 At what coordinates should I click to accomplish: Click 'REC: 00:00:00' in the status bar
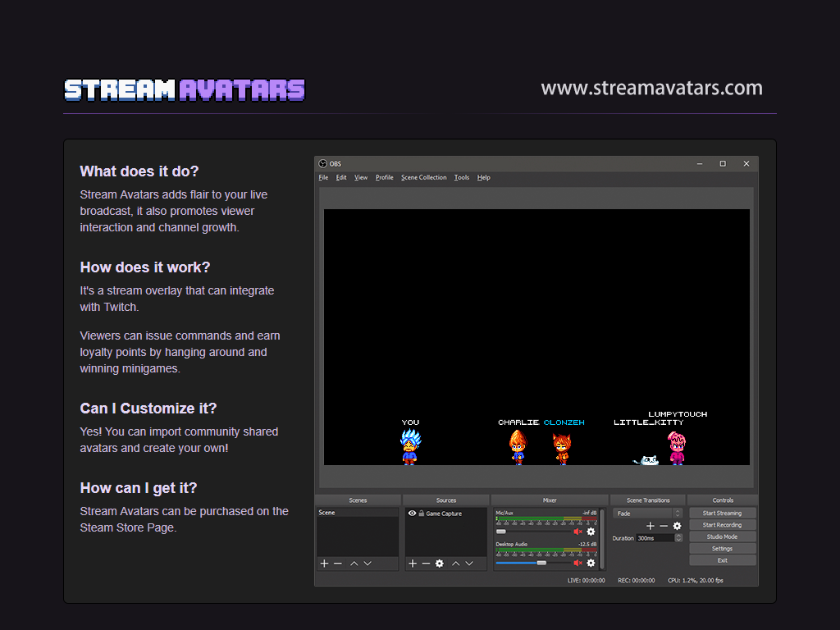tap(636, 580)
